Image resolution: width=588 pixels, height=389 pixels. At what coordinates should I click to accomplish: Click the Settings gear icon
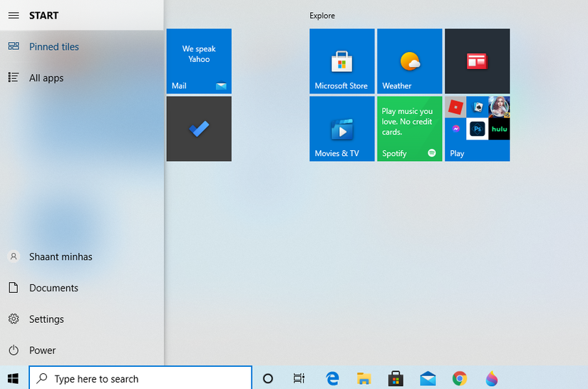(14, 318)
